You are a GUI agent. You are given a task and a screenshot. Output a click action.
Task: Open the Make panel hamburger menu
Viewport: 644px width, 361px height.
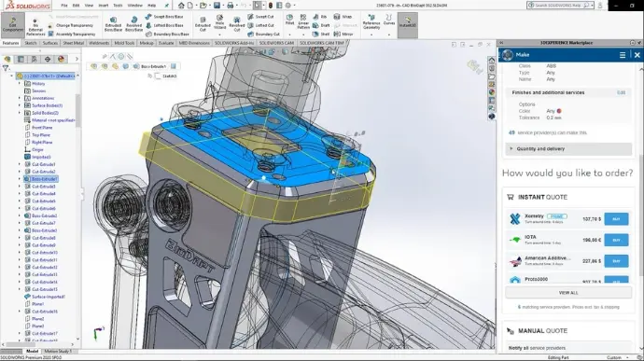click(x=623, y=55)
